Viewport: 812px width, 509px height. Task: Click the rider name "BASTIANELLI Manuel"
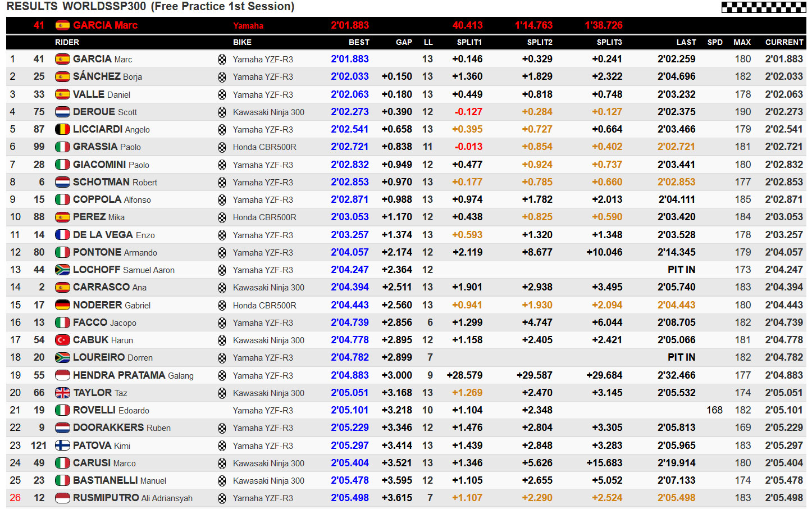pyautogui.click(x=120, y=480)
